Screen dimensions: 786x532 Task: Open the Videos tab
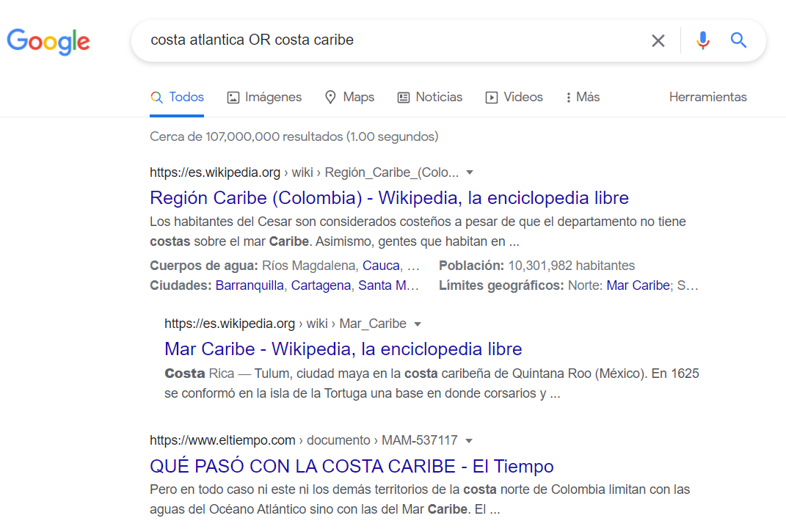pos(514,98)
